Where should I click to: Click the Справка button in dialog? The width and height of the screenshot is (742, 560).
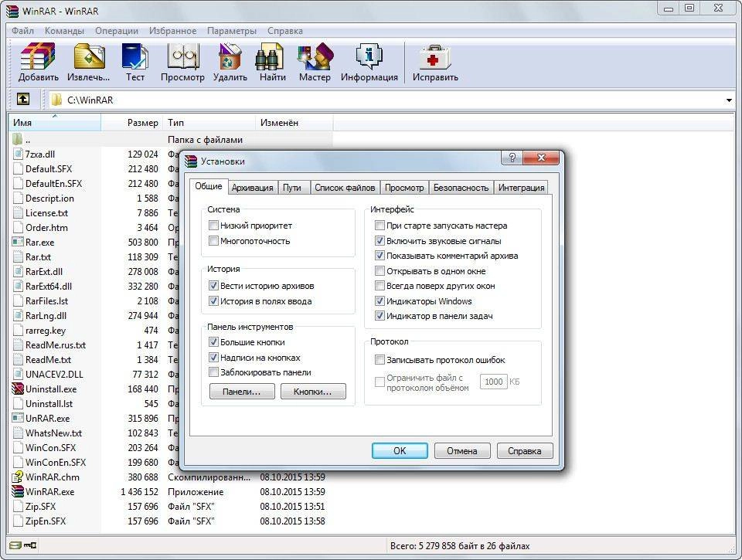[525, 451]
